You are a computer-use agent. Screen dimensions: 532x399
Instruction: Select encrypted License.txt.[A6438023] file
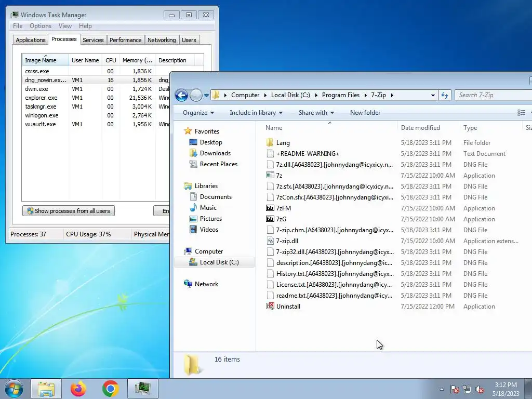tap(334, 284)
